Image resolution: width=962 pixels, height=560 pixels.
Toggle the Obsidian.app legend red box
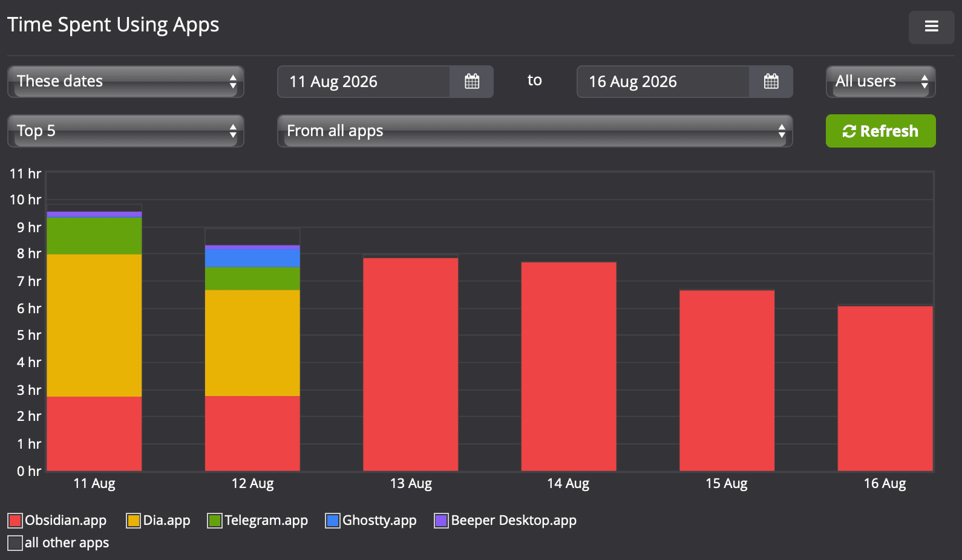15,521
